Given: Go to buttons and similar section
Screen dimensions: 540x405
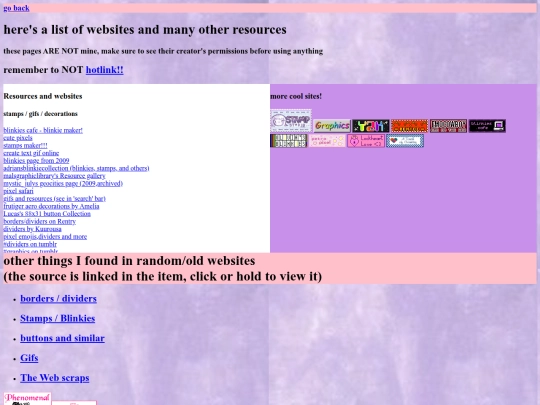Looking at the screenshot, I should pyautogui.click(x=62, y=338).
